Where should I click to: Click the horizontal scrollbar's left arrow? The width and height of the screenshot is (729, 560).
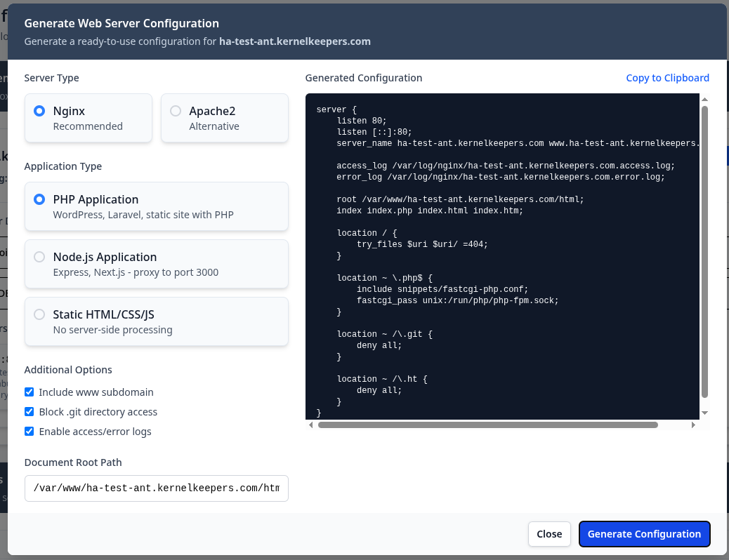pyautogui.click(x=311, y=425)
